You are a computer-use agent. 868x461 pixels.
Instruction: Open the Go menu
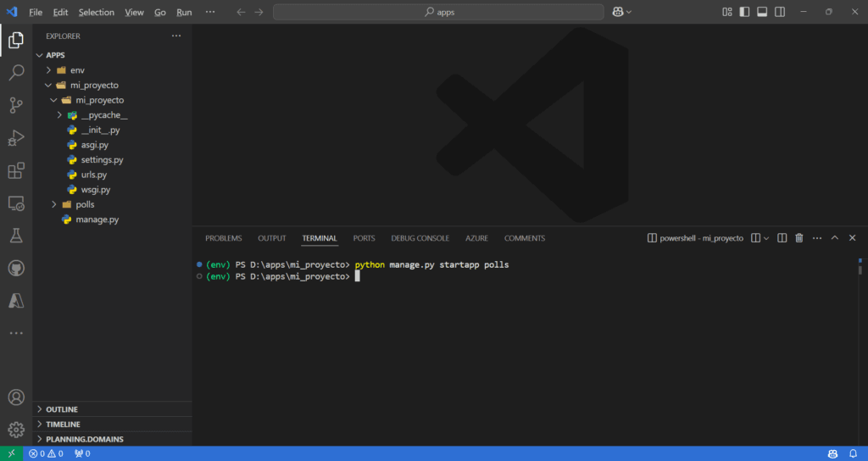[x=160, y=12]
